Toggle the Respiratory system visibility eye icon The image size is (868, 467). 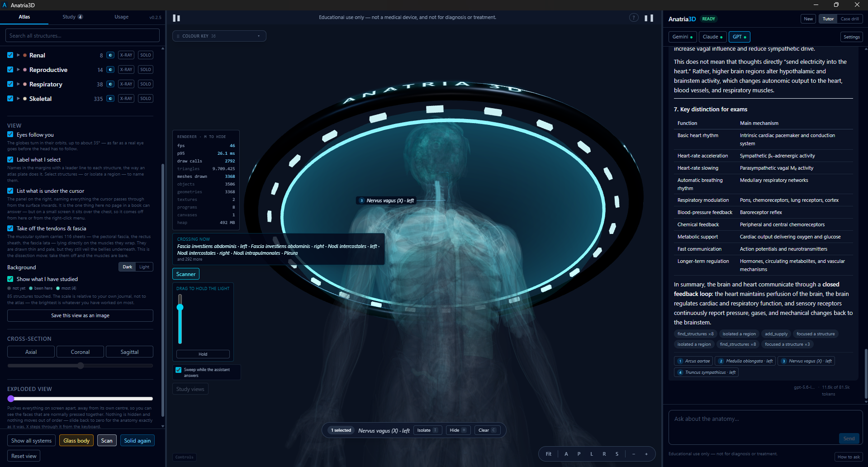[x=110, y=84]
